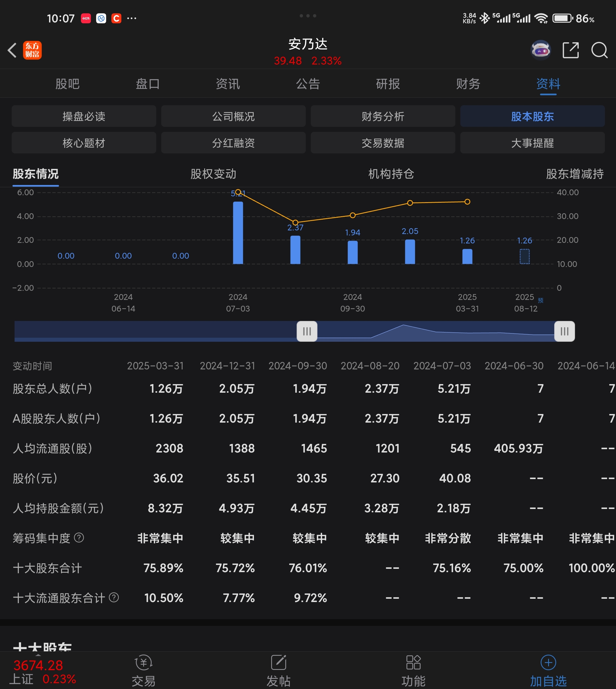616x689 pixels.
Task: Tap the 2024-12-31 column header
Action: pyautogui.click(x=227, y=366)
